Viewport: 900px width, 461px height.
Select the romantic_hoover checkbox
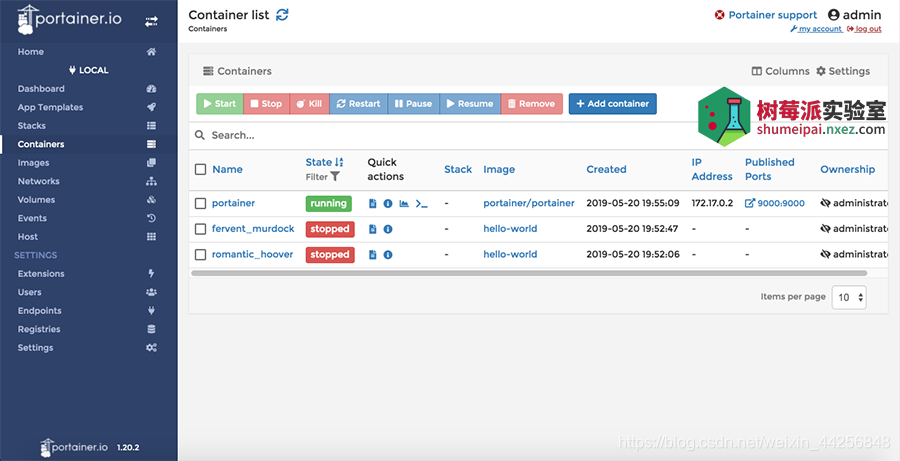[200, 254]
